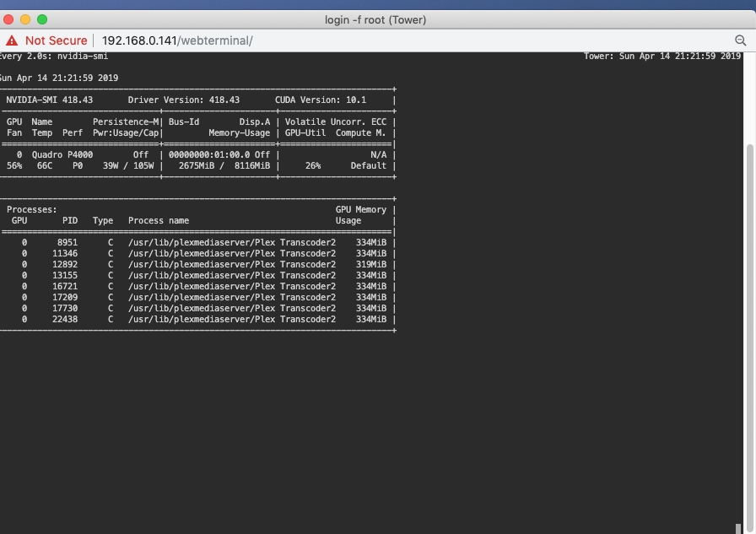756x534 pixels.
Task: Click the nvidia-smi watch command text
Action: tap(83, 56)
